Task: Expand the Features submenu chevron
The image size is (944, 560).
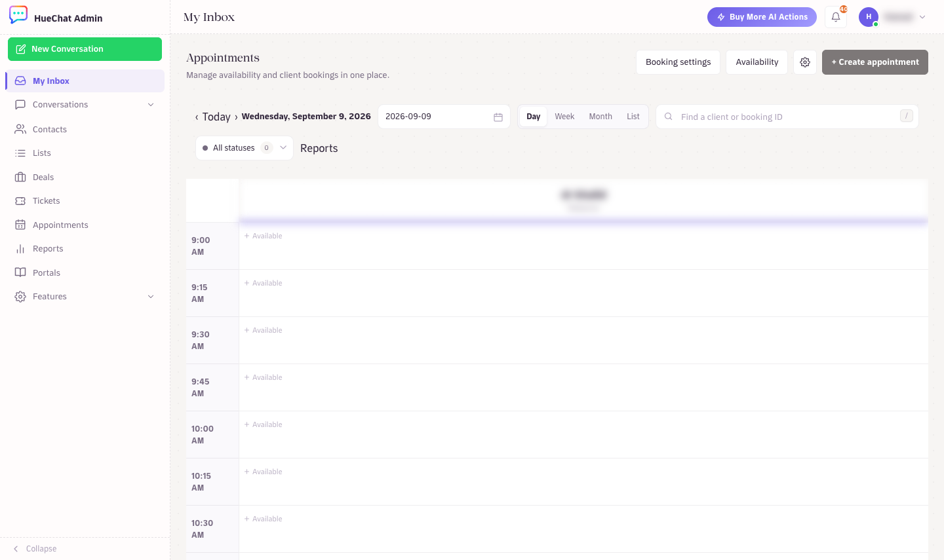Action: pyautogui.click(x=151, y=297)
